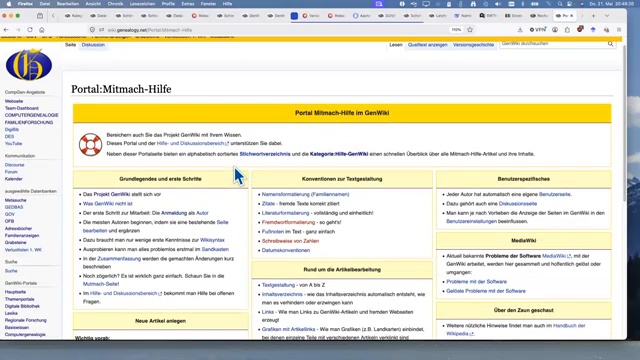640x360 pixels.
Task: Open Metasuche in the sidebar
Action: click(x=16, y=200)
